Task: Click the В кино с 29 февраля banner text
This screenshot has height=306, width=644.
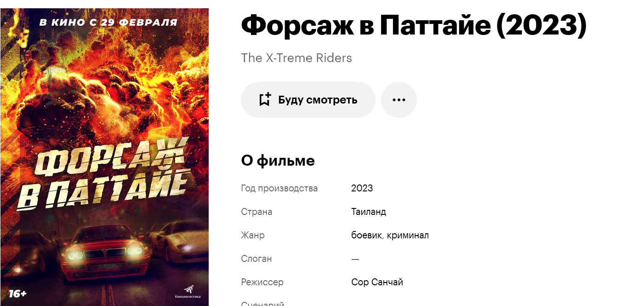Action: pyautogui.click(x=108, y=22)
